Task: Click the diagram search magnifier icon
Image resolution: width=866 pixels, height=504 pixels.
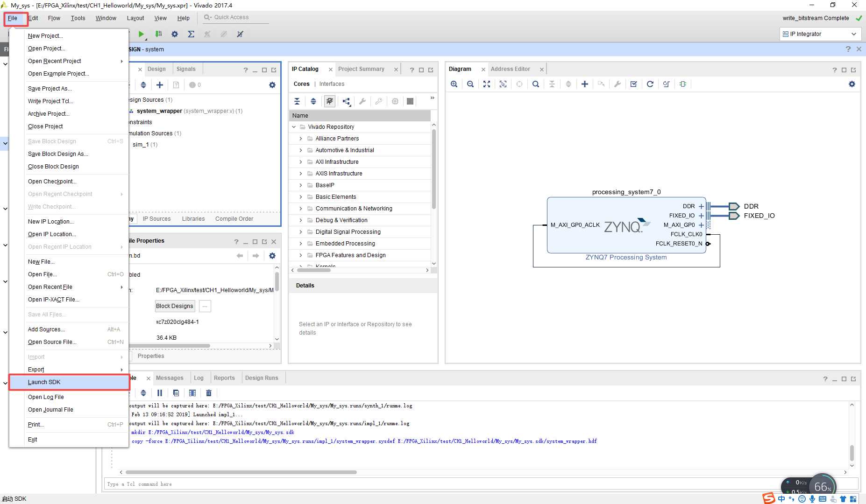Action: pyautogui.click(x=536, y=84)
